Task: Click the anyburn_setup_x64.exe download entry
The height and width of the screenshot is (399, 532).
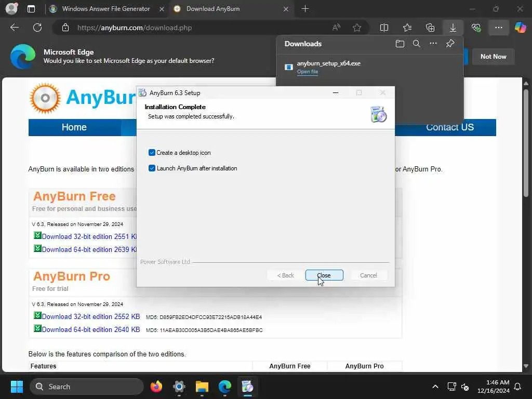Action: coord(370,67)
